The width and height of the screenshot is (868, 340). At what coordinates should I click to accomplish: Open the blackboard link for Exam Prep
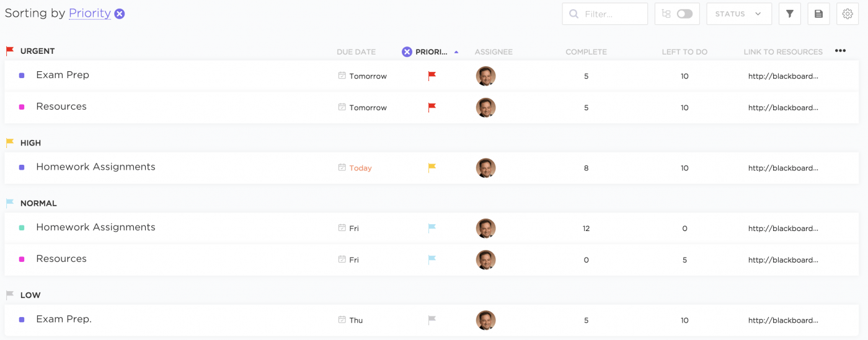[783, 76]
